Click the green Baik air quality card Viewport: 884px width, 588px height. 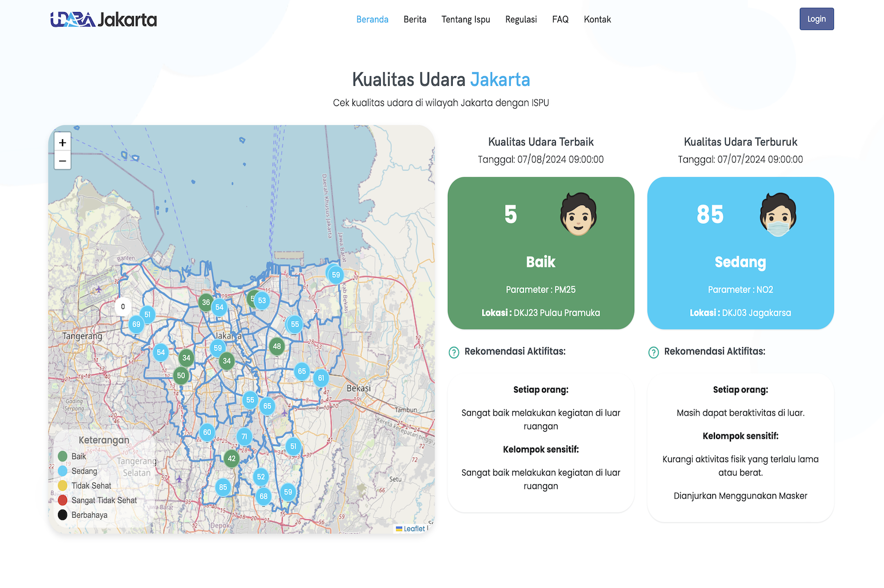(541, 253)
